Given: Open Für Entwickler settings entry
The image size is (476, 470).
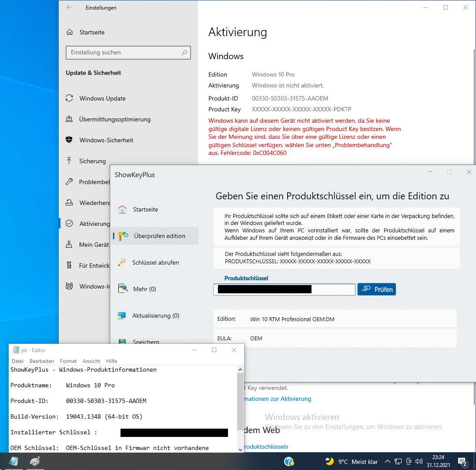Looking at the screenshot, I should coord(87,265).
